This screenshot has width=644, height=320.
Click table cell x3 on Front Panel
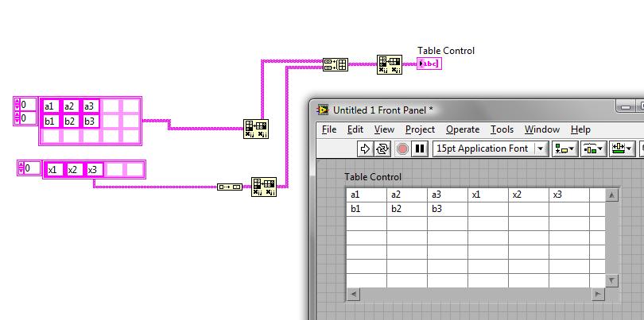(x=569, y=195)
